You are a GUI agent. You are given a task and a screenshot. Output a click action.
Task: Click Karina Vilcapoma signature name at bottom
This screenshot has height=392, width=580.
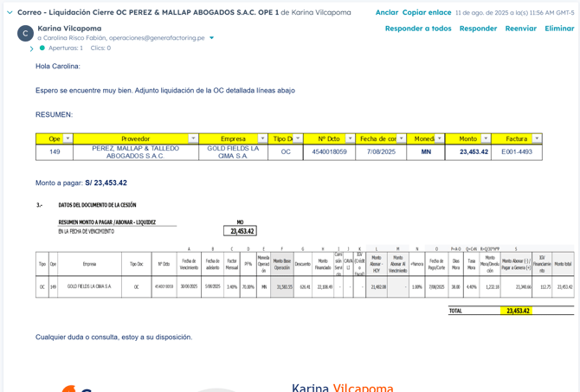(x=343, y=388)
